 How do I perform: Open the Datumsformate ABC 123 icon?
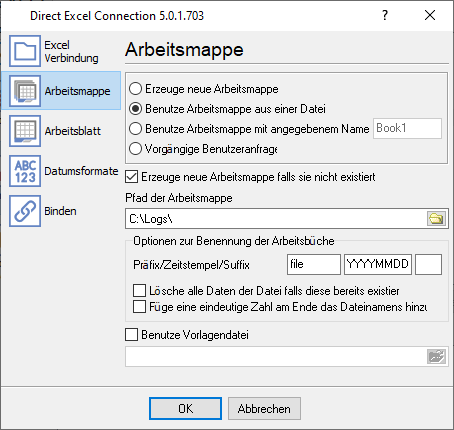click(25, 171)
